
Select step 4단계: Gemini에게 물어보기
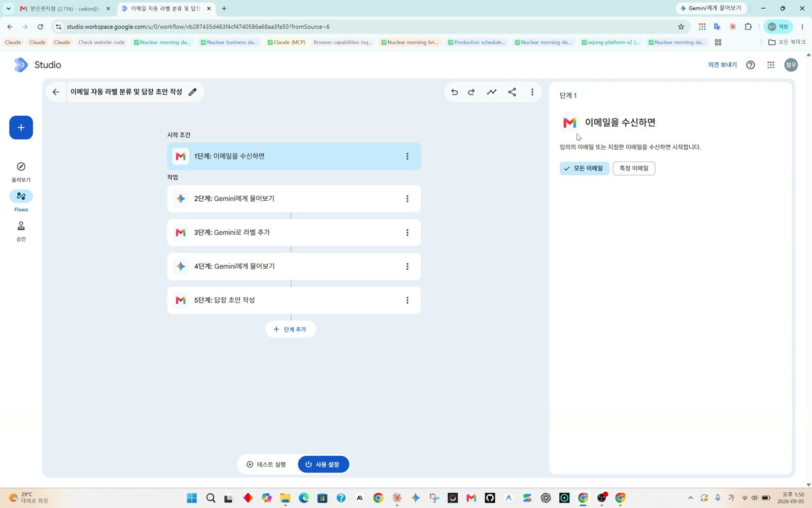[294, 267]
